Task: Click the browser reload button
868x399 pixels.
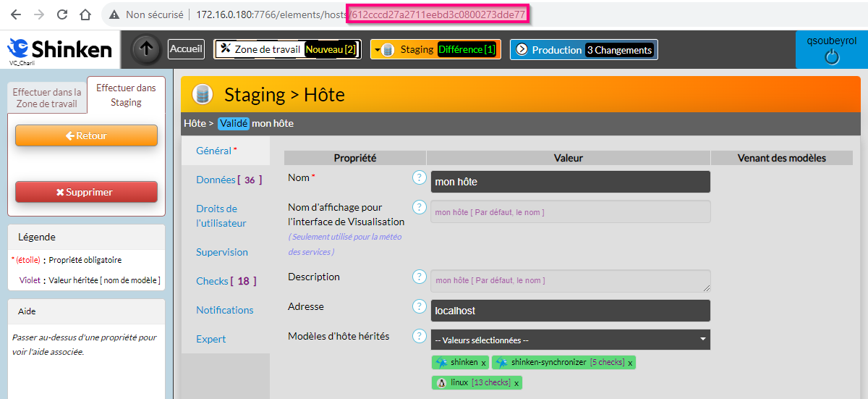Action: [x=62, y=14]
